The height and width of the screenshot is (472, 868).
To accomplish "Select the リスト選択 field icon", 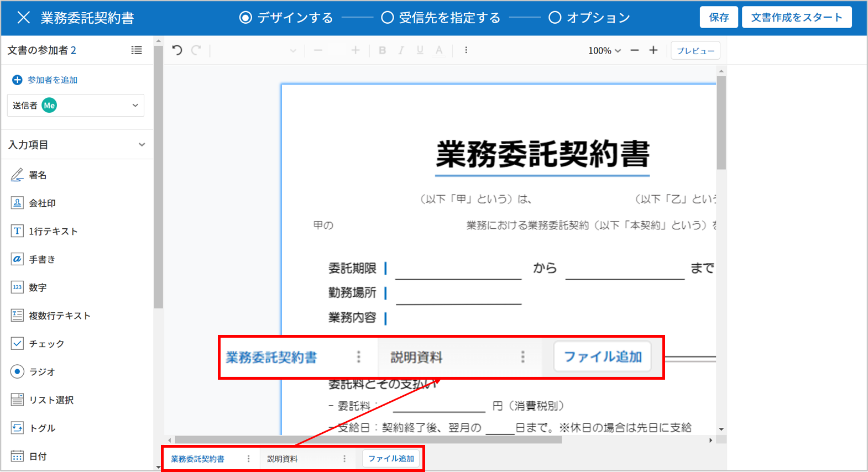I will coord(17,400).
